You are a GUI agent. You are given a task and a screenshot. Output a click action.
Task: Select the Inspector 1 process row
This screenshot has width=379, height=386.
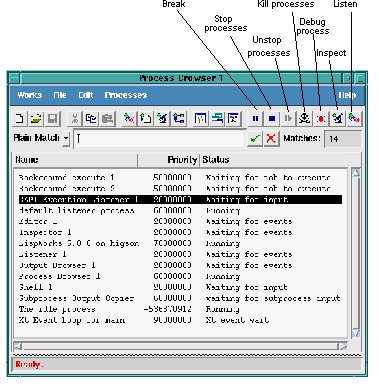pyautogui.click(x=180, y=233)
